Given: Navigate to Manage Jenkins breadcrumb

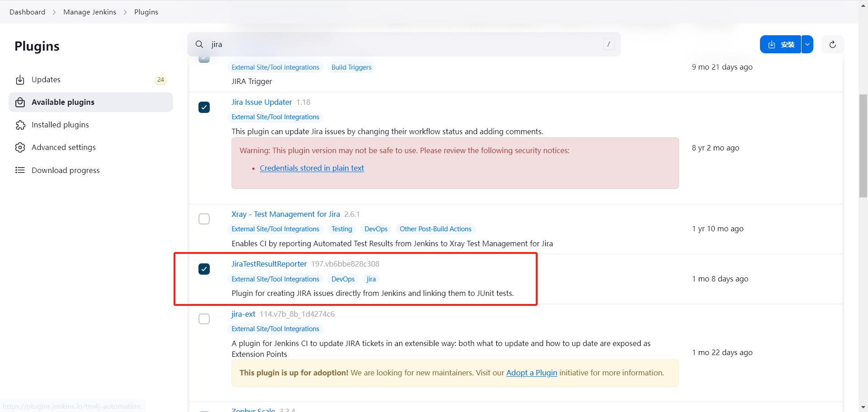Looking at the screenshot, I should [90, 12].
